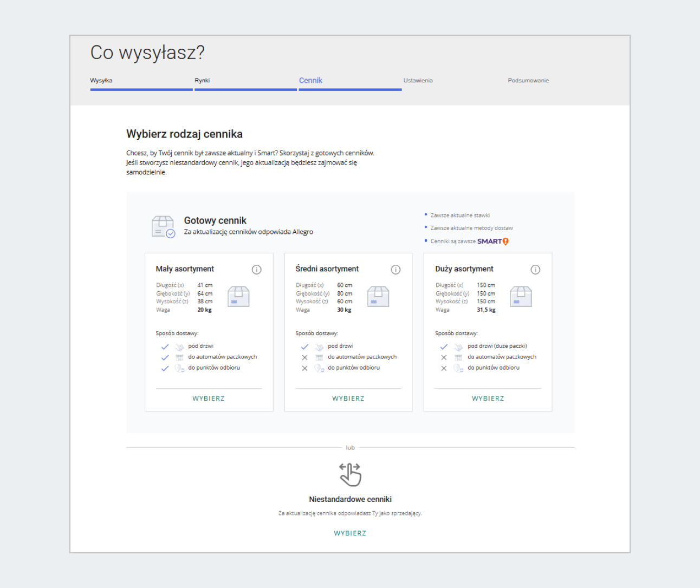Open the Podsumowanie step tab
The width and height of the screenshot is (700, 588).
click(x=528, y=81)
